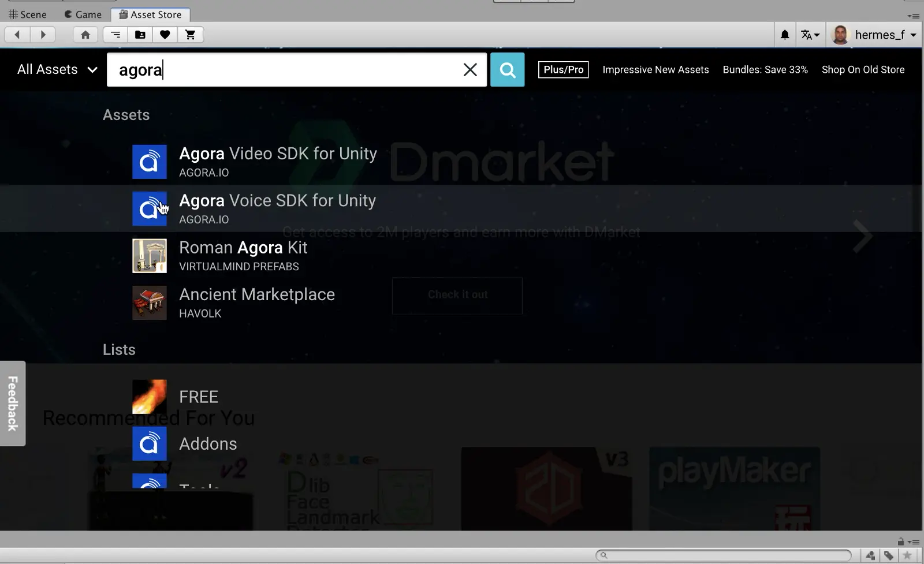Screen dimensions: 924x564
Task: Switch to the Game tab
Action: point(83,14)
